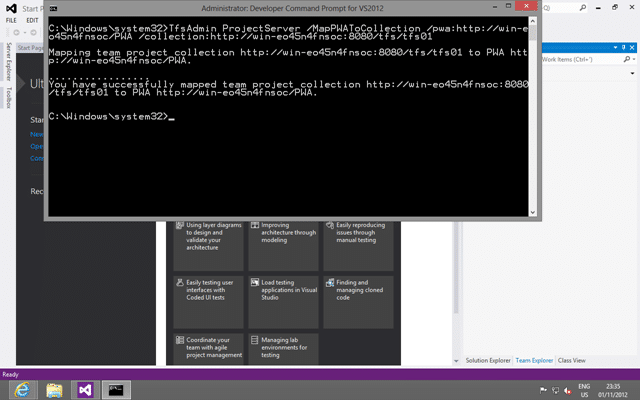Image resolution: width=640 pixels, height=400 pixels.
Task: Open the EDIT menu in Visual Studio
Action: coord(32,20)
